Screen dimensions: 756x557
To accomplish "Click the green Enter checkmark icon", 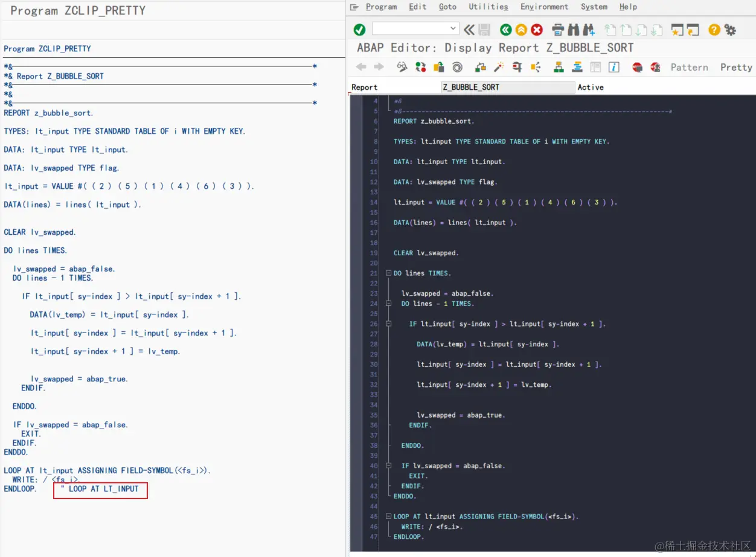I will point(359,30).
